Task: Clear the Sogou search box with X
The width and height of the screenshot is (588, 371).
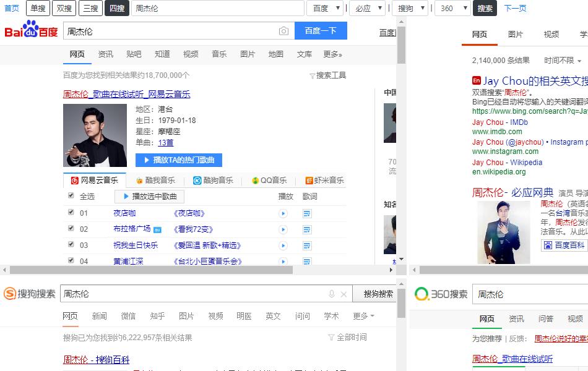Action: [x=344, y=294]
